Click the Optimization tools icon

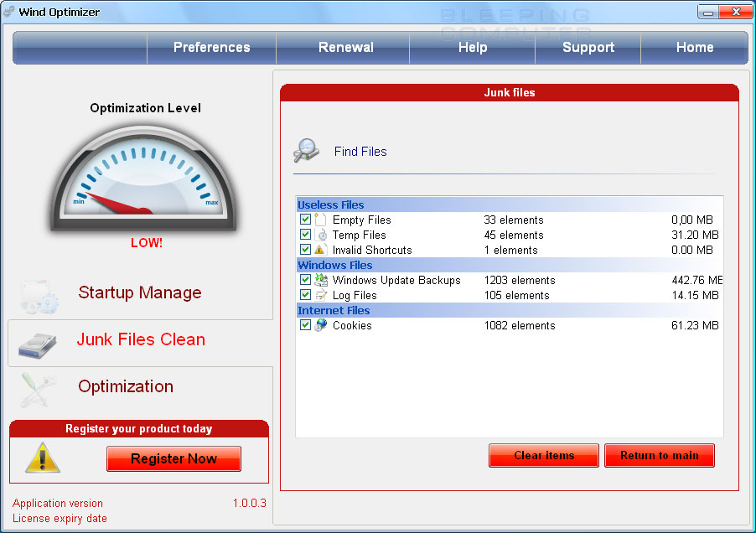click(x=38, y=388)
